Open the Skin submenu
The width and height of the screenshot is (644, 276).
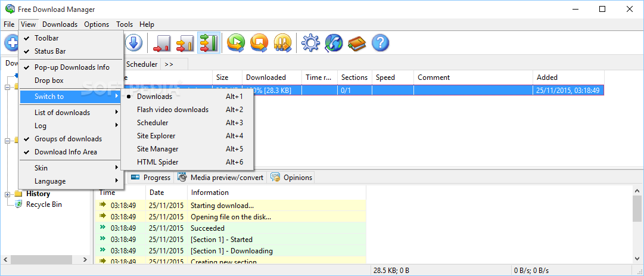pyautogui.click(x=71, y=168)
